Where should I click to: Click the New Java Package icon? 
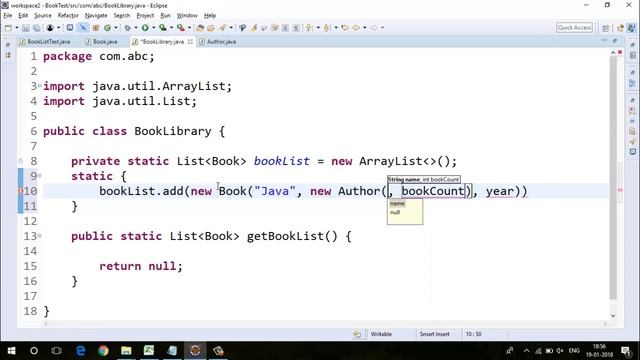96,28
